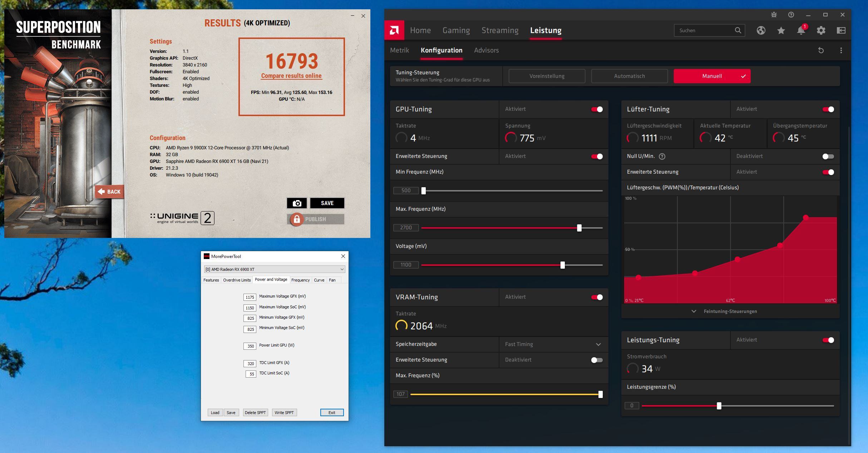Open the Home tab in Radeon Software

(420, 30)
